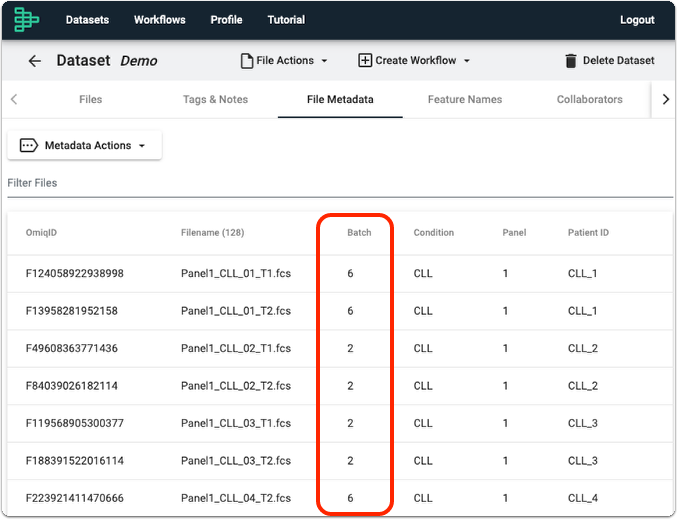Image resolution: width=677 pixels, height=519 pixels.
Task: Click filename Panel1_CLL_01_T1.fcs
Action: (x=236, y=273)
